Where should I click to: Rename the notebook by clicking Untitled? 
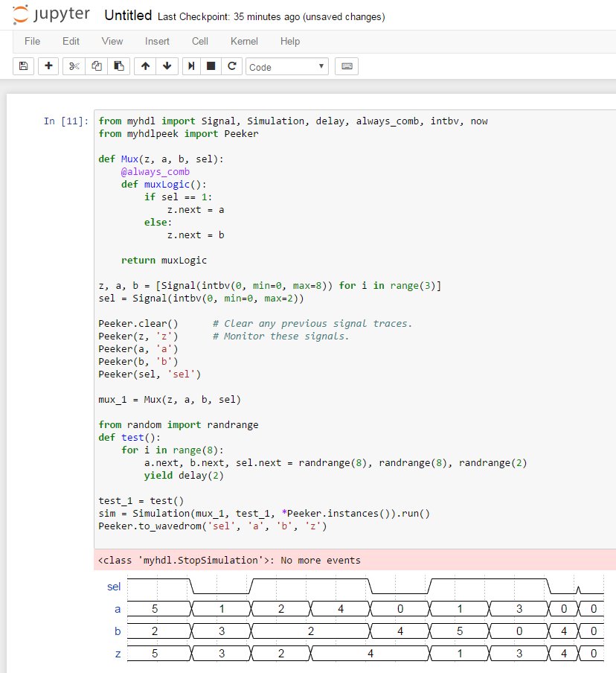tap(128, 16)
